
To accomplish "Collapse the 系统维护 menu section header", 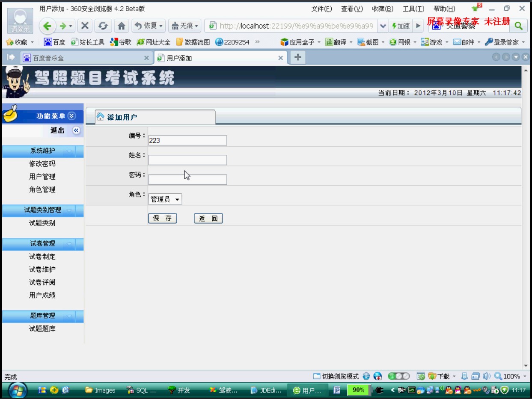I will (x=43, y=151).
